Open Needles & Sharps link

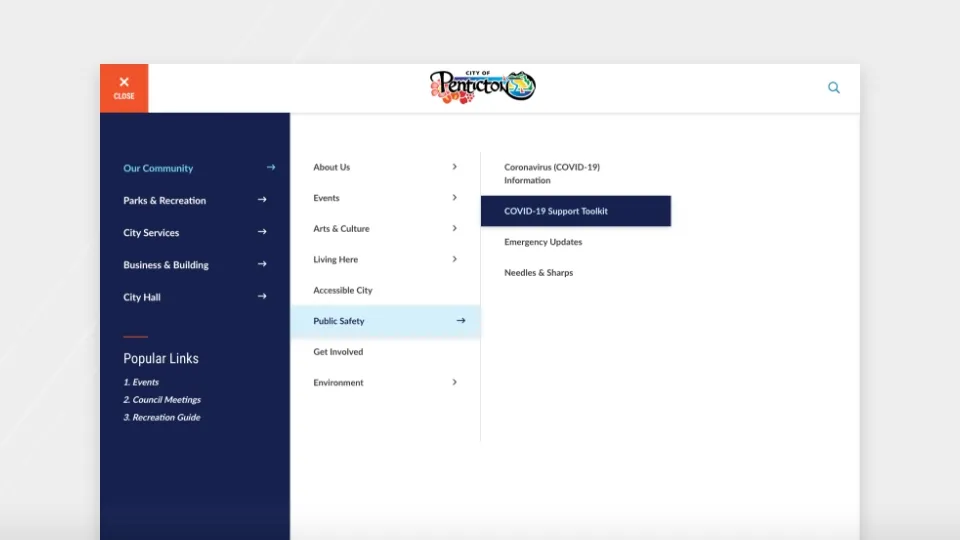(538, 273)
